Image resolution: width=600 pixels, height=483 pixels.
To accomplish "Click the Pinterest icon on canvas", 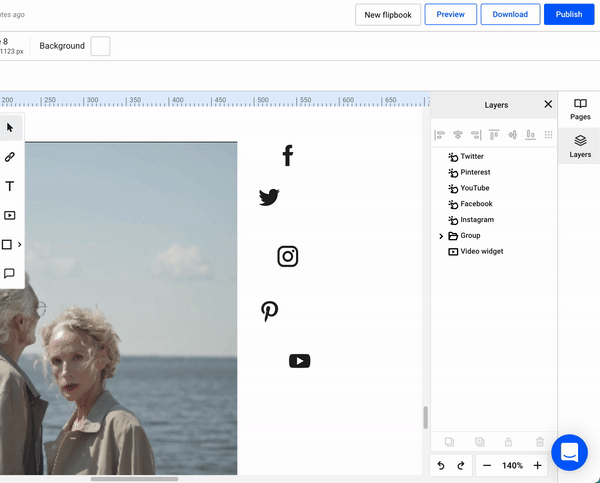I will [269, 311].
